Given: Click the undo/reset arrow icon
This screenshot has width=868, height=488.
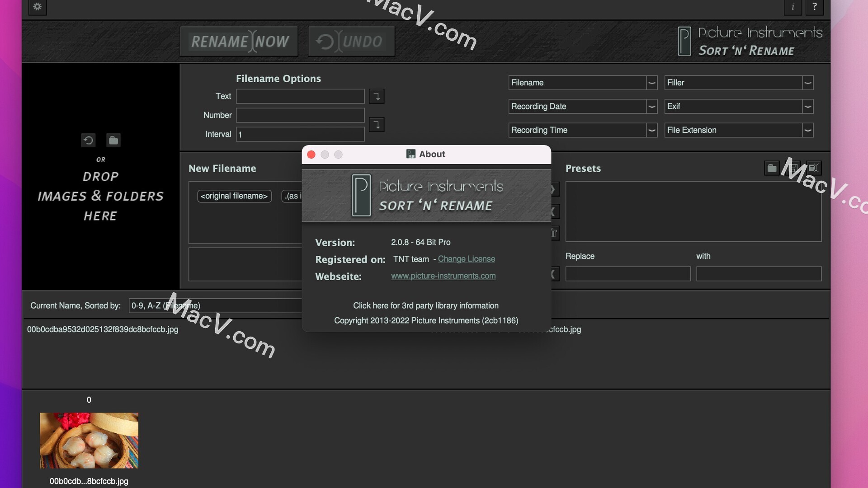Looking at the screenshot, I should (88, 140).
